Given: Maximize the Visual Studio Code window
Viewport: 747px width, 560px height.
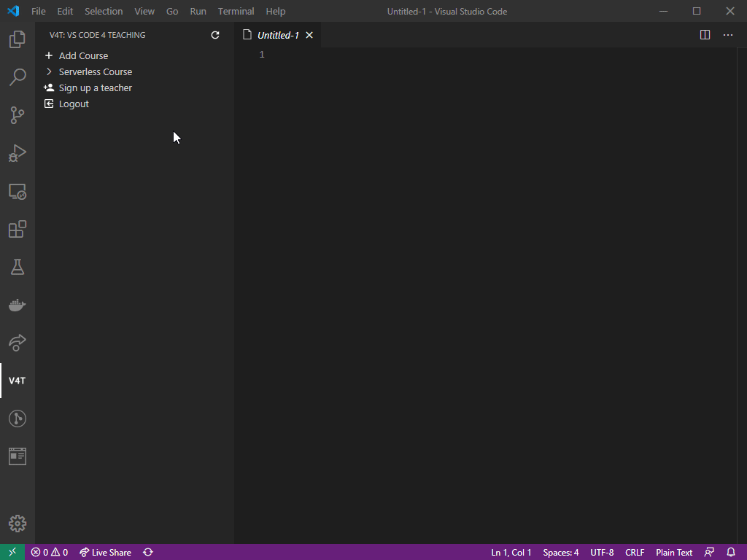Looking at the screenshot, I should point(697,11).
